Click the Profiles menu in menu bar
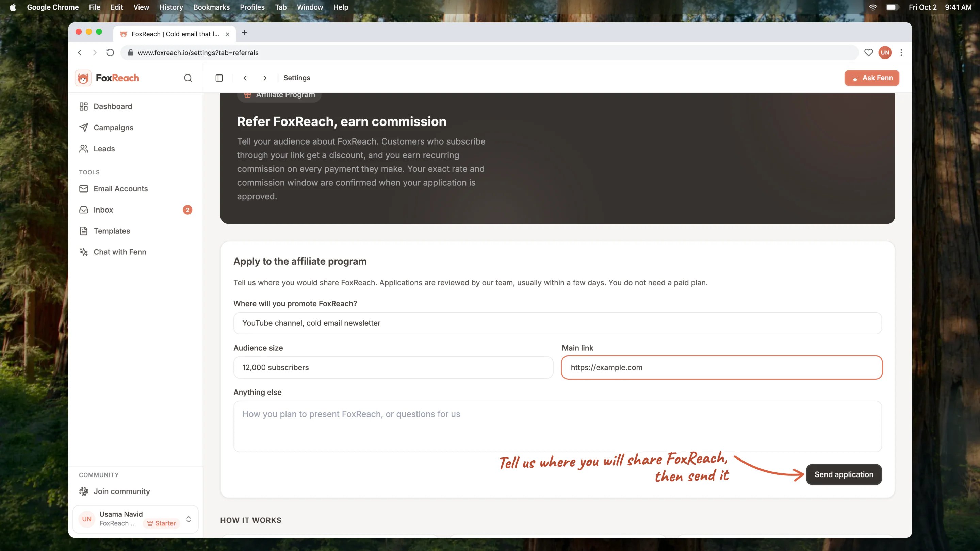980x551 pixels. [252, 7]
